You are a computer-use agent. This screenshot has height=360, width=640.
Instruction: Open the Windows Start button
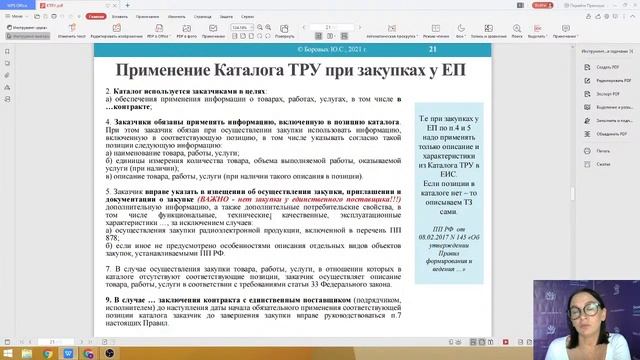[7, 353]
